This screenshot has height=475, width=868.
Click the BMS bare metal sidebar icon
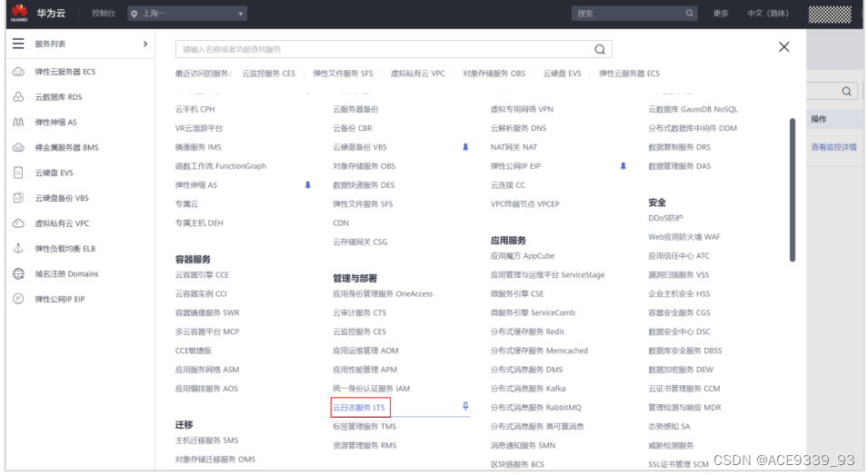pos(18,148)
